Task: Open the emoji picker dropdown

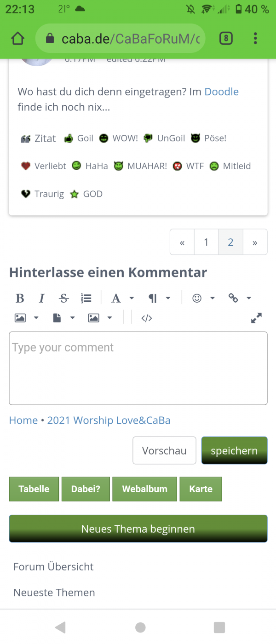Action: (197, 298)
